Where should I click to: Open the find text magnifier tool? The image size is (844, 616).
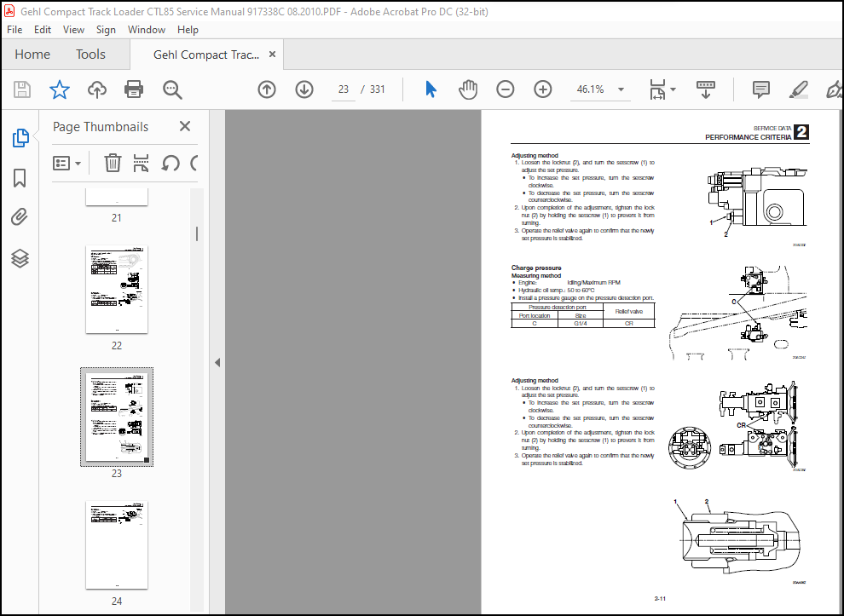pyautogui.click(x=172, y=89)
